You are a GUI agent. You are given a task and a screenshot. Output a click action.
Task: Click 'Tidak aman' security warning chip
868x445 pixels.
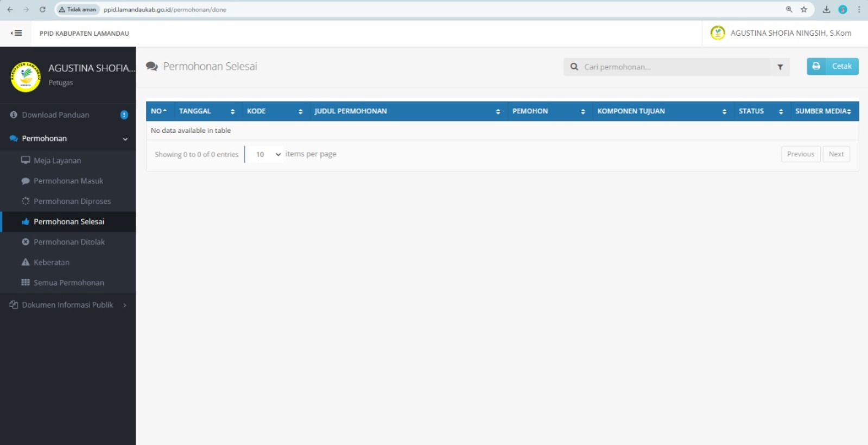78,9
